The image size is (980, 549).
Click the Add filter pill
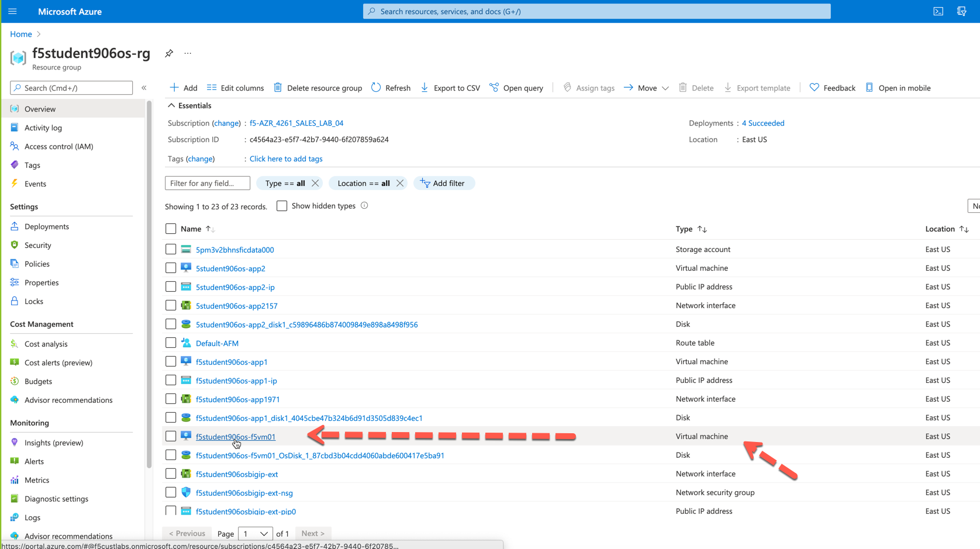click(444, 183)
